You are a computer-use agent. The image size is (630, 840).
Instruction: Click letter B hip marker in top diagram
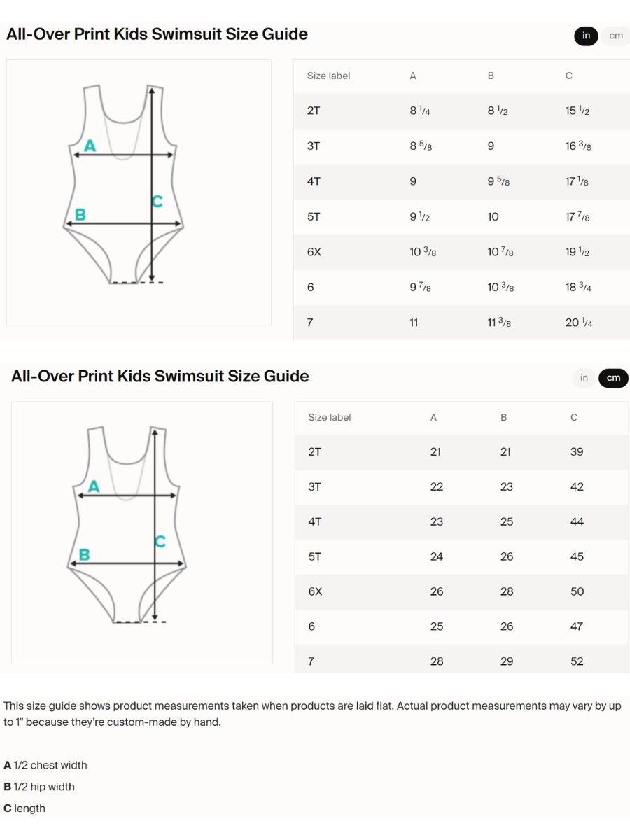click(x=80, y=214)
